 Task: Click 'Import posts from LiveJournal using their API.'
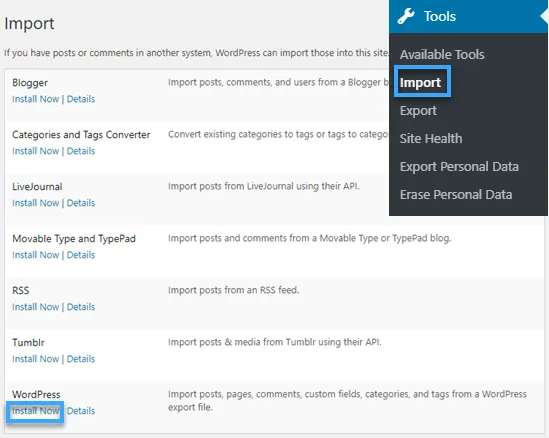[x=264, y=186]
